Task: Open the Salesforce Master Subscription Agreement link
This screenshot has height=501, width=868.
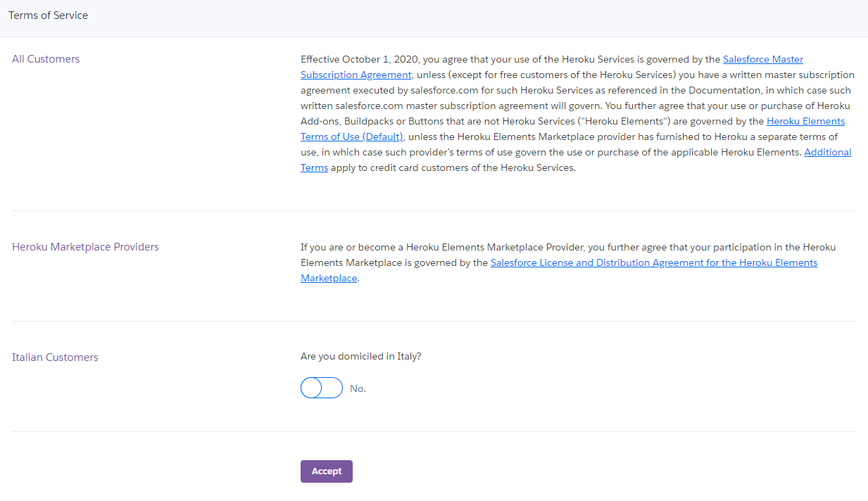Action: (x=763, y=59)
